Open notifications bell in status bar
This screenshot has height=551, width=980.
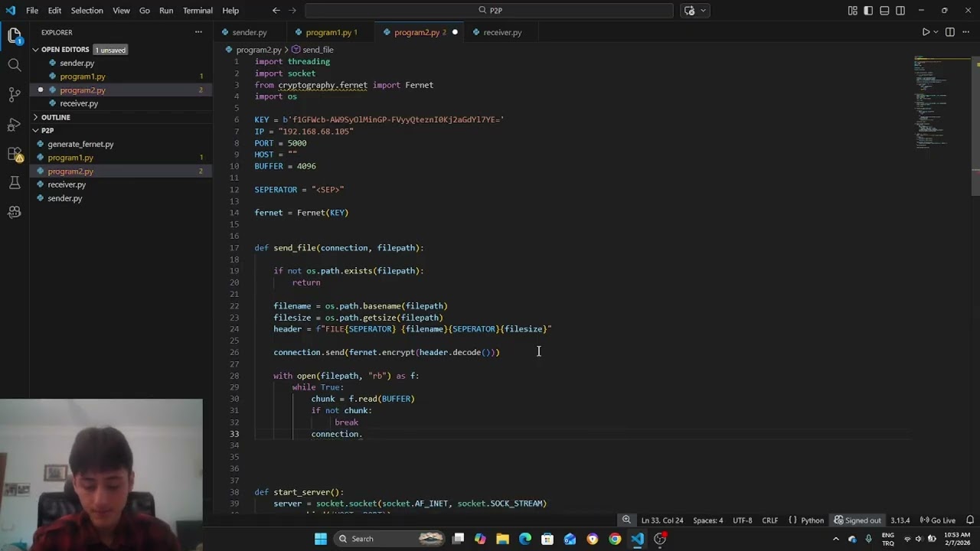(970, 520)
